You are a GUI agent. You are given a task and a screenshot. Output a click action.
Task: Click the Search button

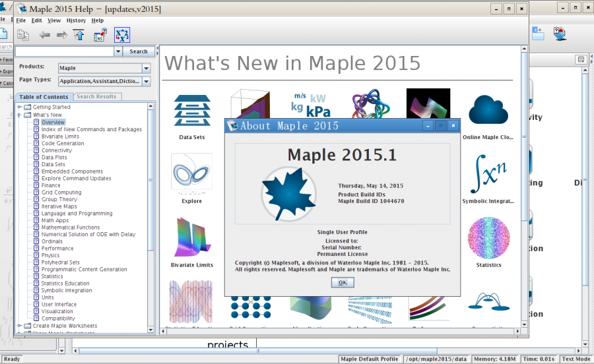click(x=139, y=51)
